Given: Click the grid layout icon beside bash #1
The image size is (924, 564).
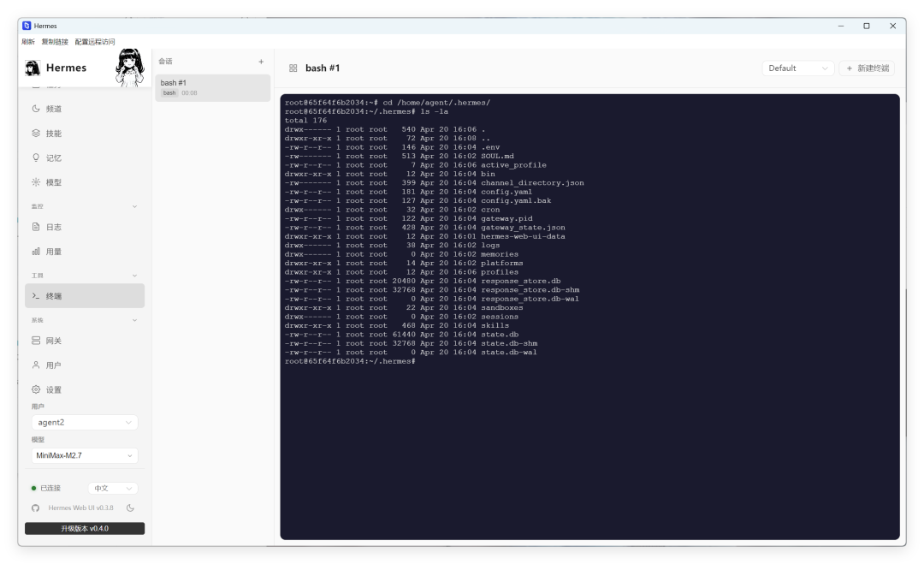Looking at the screenshot, I should 293,68.
